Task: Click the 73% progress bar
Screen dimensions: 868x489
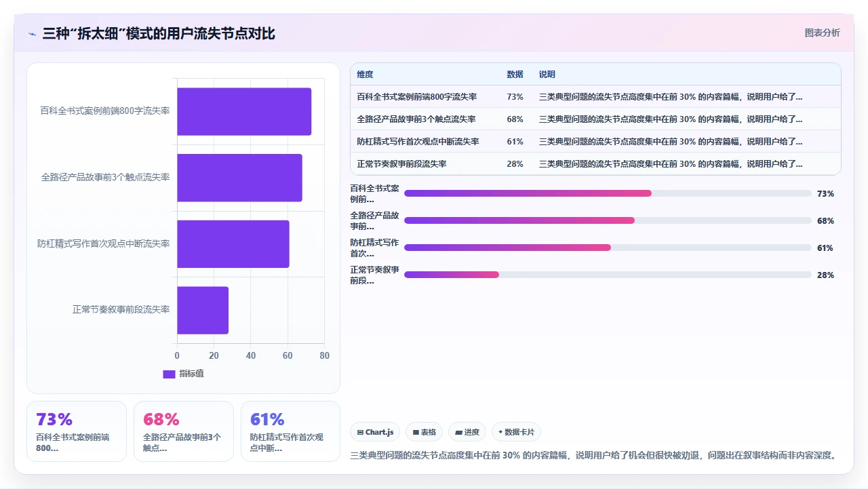Action: pos(608,193)
